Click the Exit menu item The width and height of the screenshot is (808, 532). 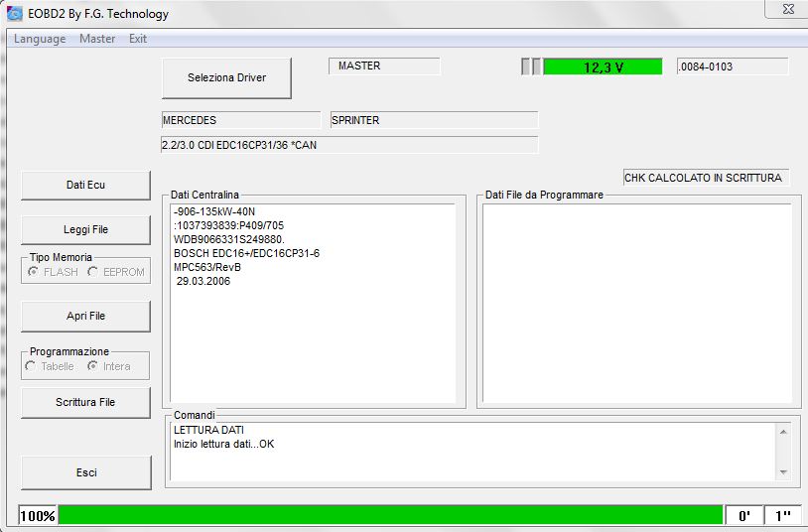pyautogui.click(x=138, y=39)
